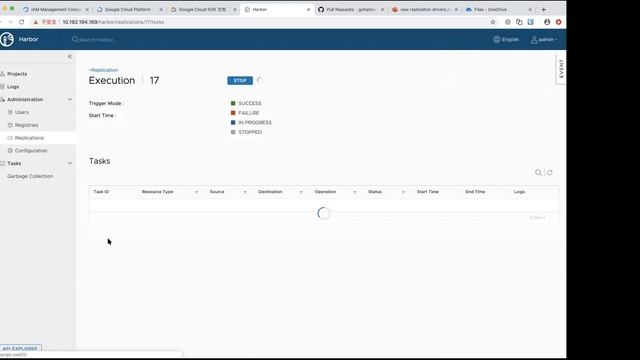This screenshot has width=640, height=360.
Task: Click the End Time column header
Action: pos(475,191)
